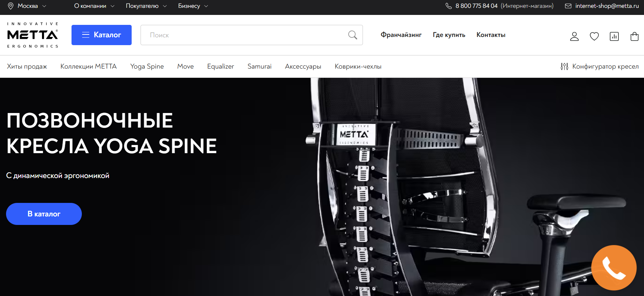Click the magnifying glass search icon
Image resolution: width=644 pixels, height=296 pixels.
point(352,35)
